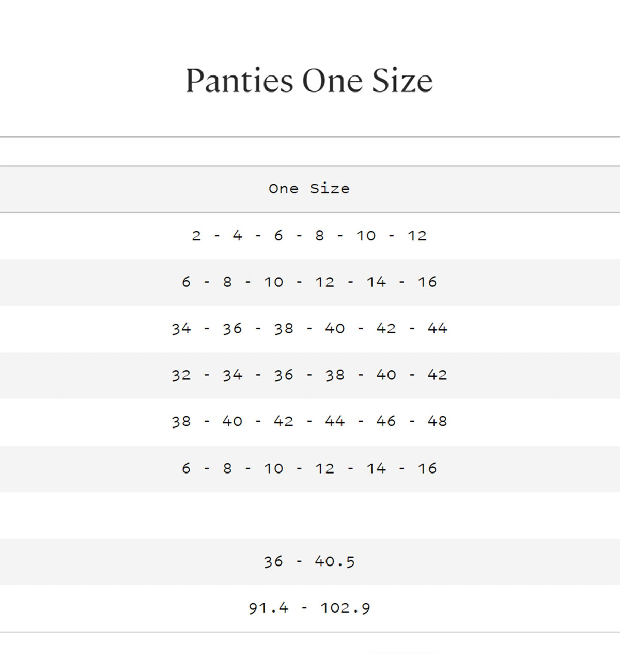
Task: Click size 4 in the first size row
Action: (x=237, y=236)
